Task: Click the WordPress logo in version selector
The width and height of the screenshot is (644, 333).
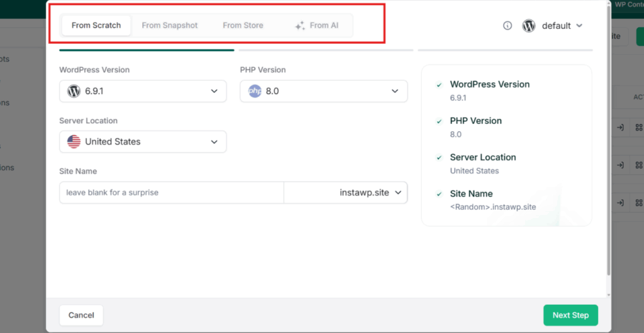Action: point(74,91)
